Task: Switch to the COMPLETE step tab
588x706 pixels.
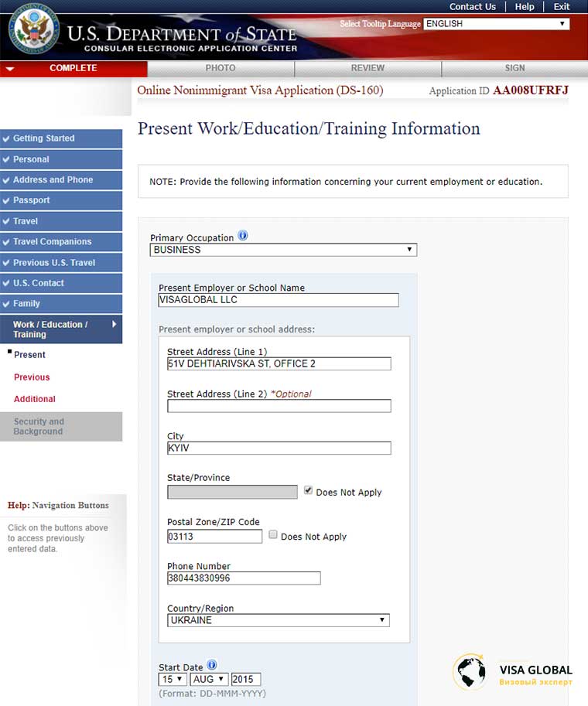Action: point(73,69)
